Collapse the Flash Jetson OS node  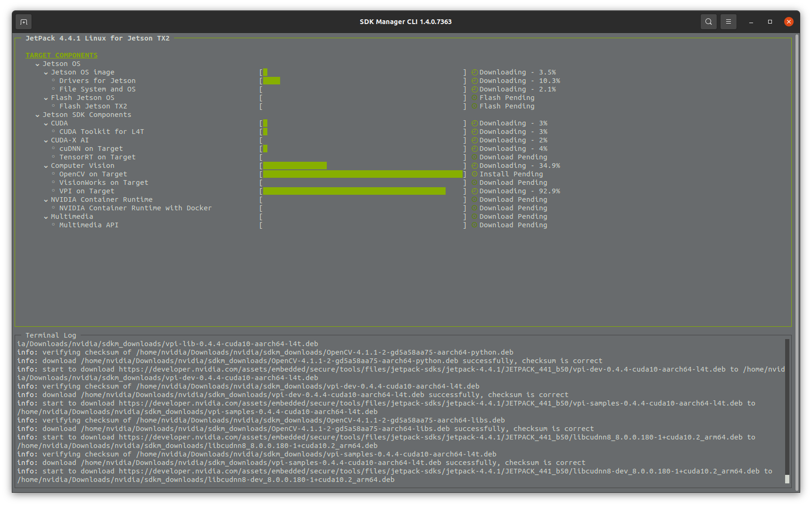pyautogui.click(x=46, y=99)
